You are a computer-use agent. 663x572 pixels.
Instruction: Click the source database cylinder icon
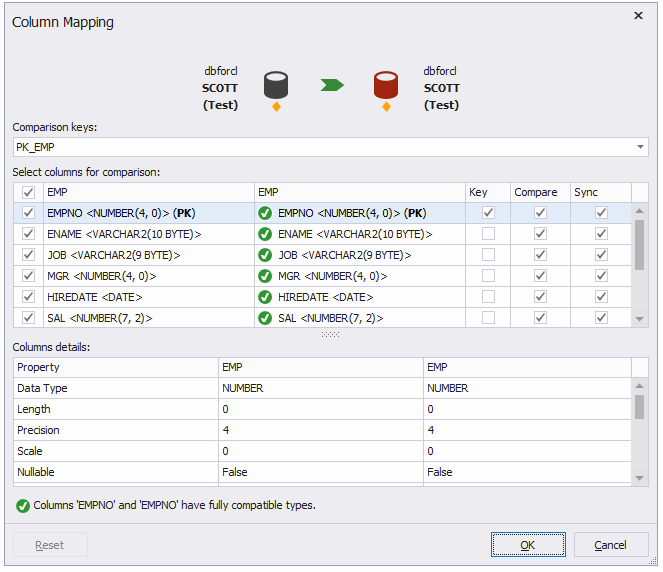click(276, 85)
